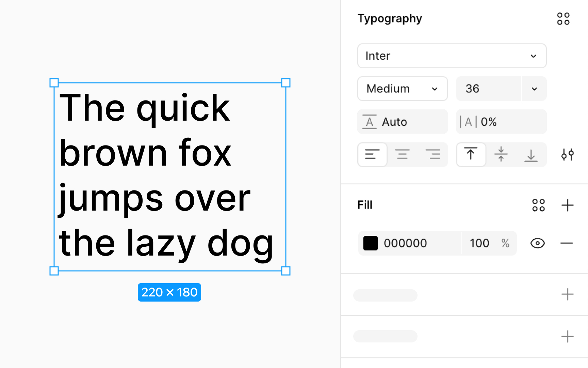The image size is (588, 368).
Task: Set vertical alignment to bottom
Action: click(x=531, y=154)
